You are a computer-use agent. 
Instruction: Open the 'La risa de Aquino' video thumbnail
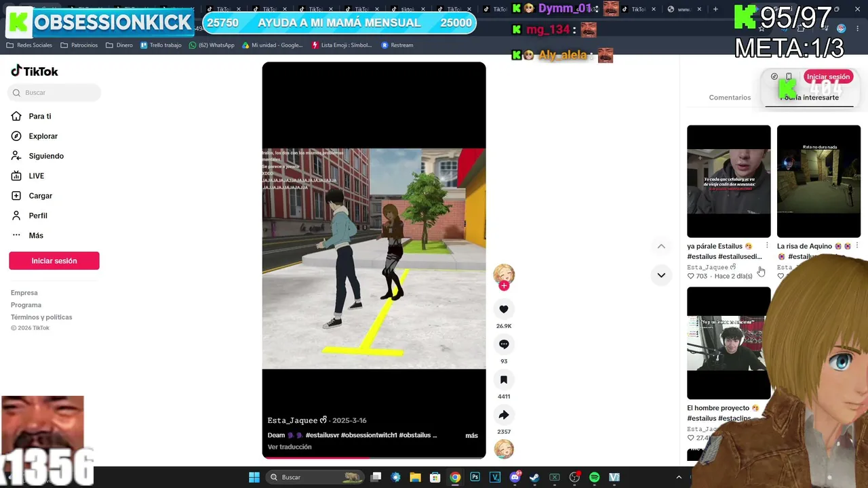[x=818, y=182]
